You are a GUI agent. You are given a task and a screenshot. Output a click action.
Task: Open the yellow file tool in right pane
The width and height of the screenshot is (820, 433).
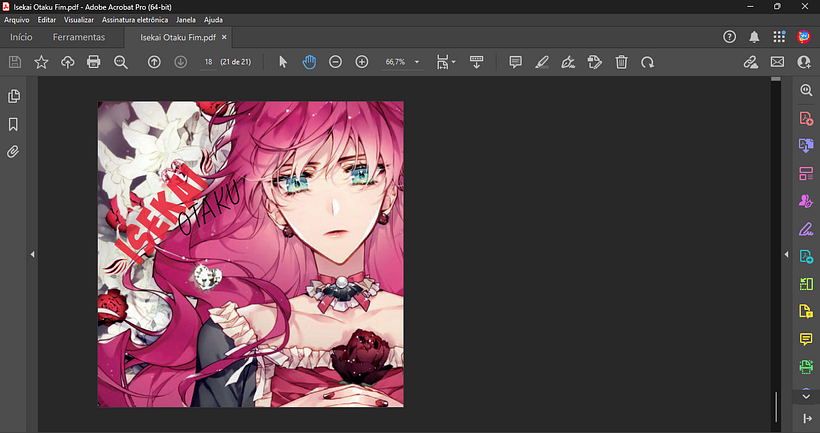pyautogui.click(x=806, y=311)
